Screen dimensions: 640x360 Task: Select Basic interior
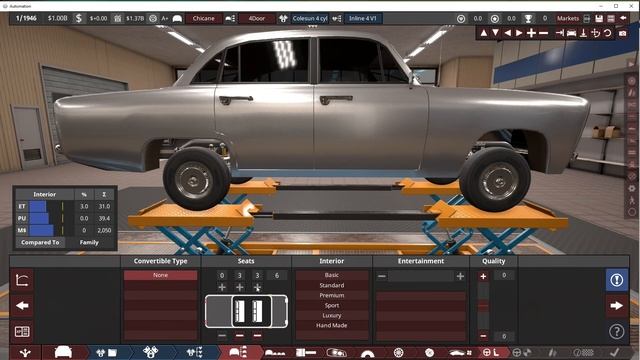point(332,275)
